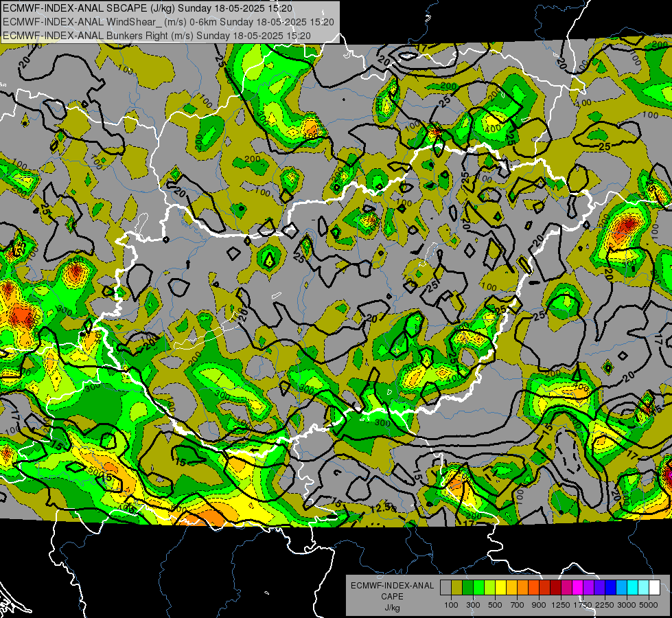Click the WindShear_ (m/s) 0-6km title line
This screenshot has width=672, height=618.
(x=168, y=22)
